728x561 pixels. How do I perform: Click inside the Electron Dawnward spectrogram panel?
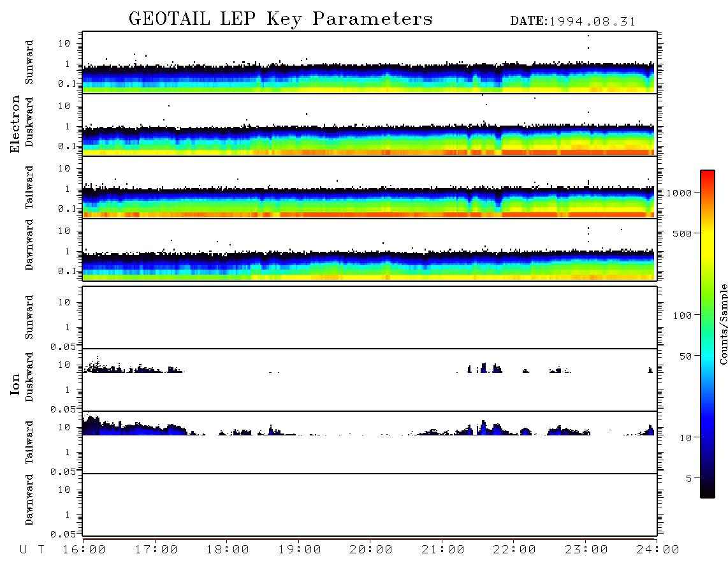[x=370, y=249]
